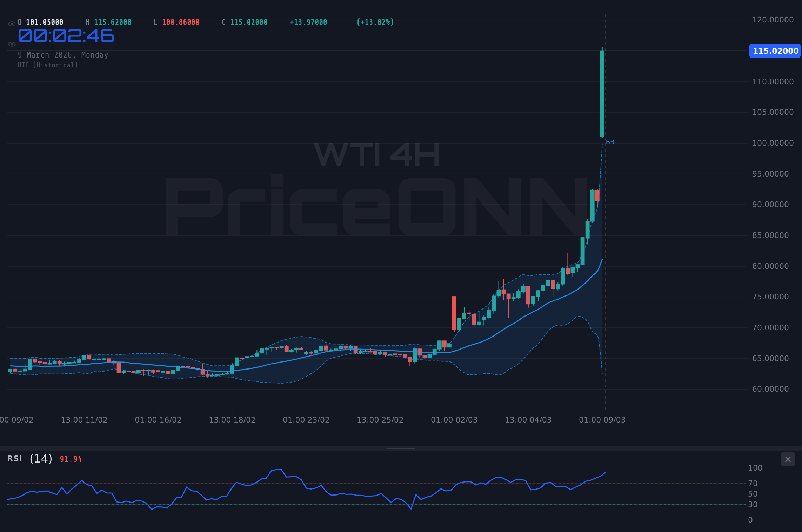The height and width of the screenshot is (532, 802).
Task: Click the pane divider handle above RSI
Action: point(401,448)
